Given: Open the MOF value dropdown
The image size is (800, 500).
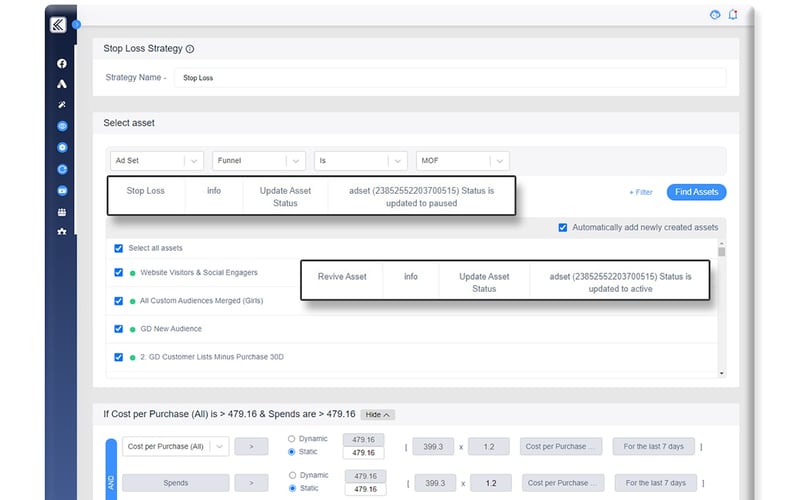Looking at the screenshot, I should 463,161.
